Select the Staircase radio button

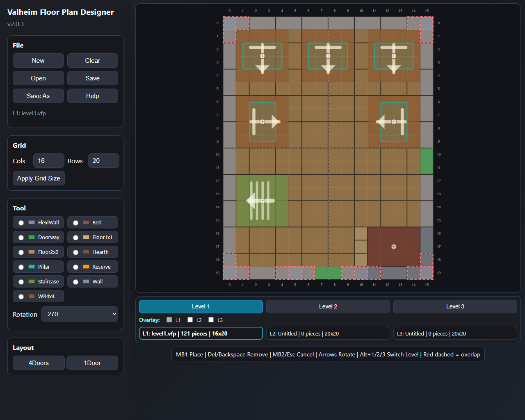(21, 282)
